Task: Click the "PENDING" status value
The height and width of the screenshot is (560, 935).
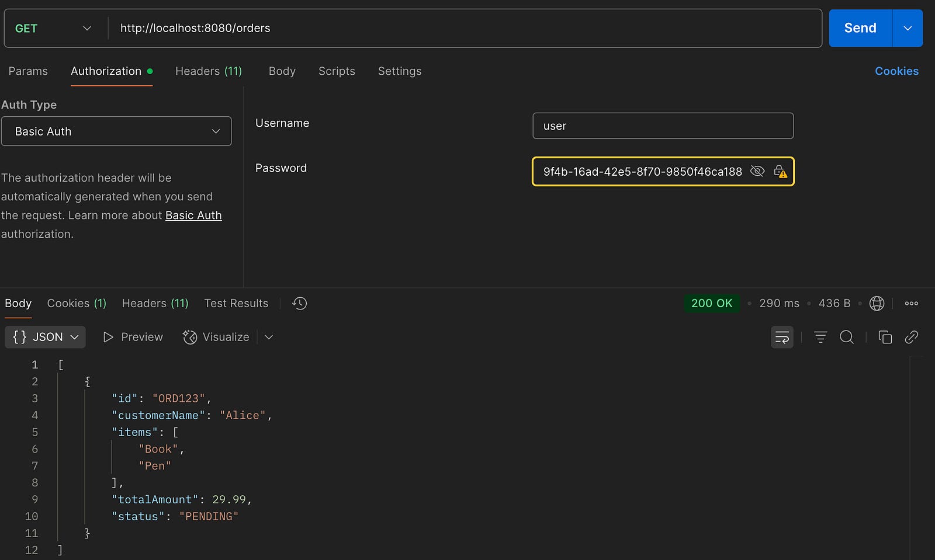Action: coord(209,517)
